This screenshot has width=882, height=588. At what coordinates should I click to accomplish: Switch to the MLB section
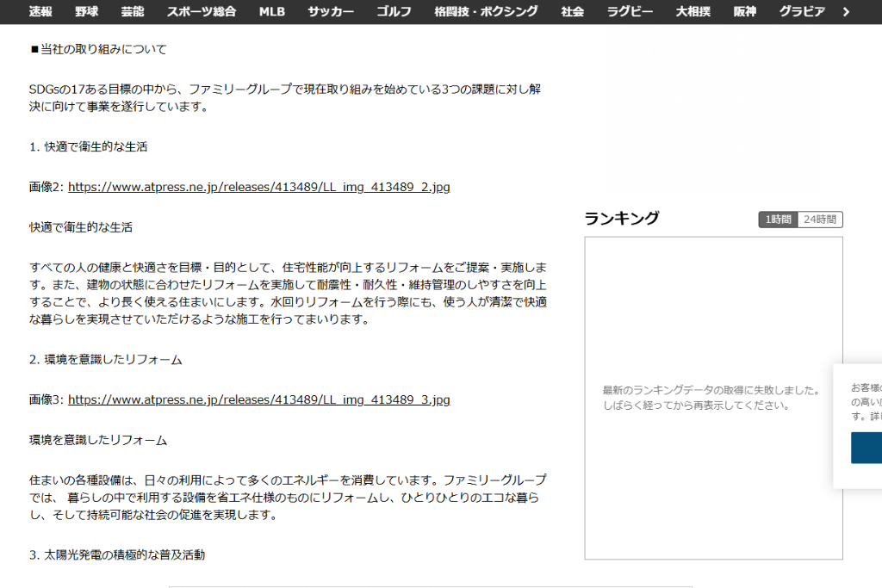(x=271, y=11)
